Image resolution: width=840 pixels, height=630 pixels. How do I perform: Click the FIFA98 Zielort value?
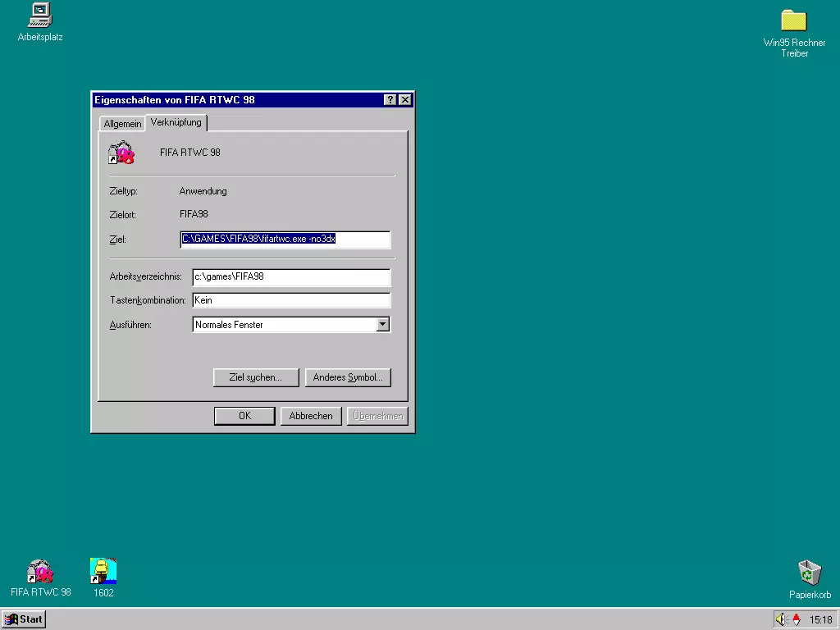(194, 214)
